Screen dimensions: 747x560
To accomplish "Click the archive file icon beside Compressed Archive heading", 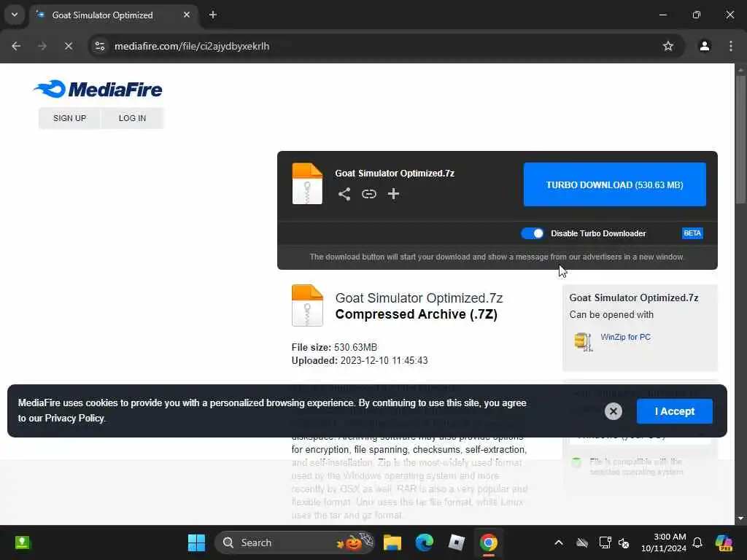I will tap(307, 306).
